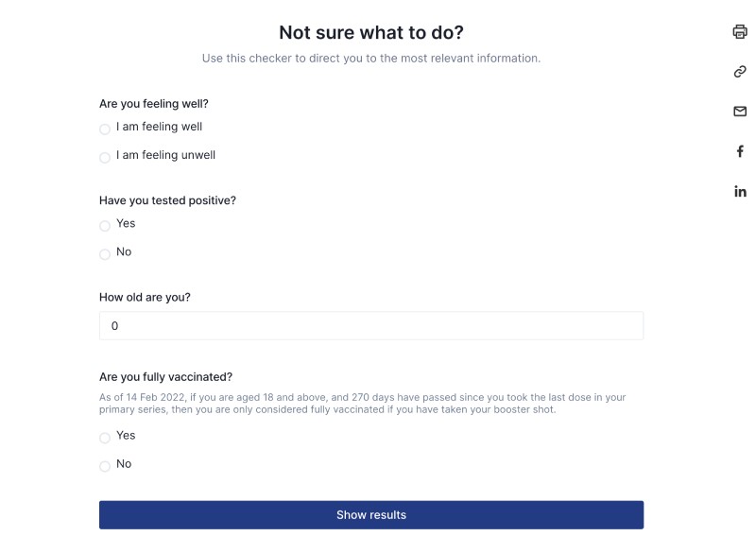Choose Yes for 'Are you fully vaccinated?'
The image size is (756, 536).
coord(105,438)
